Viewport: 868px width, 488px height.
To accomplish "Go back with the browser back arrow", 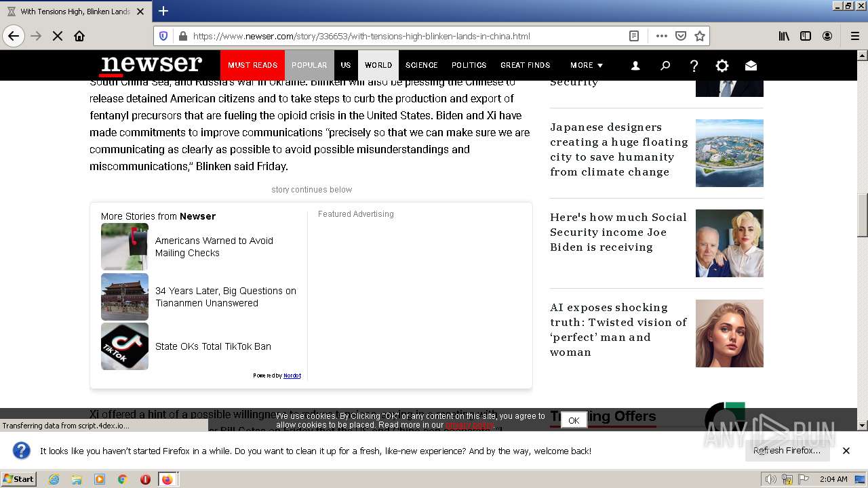I will [14, 36].
